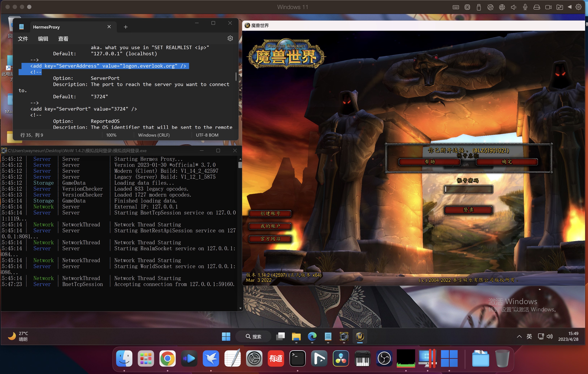Mute audio via the Parallels speaker icon
The image size is (588, 374).
click(x=513, y=7)
